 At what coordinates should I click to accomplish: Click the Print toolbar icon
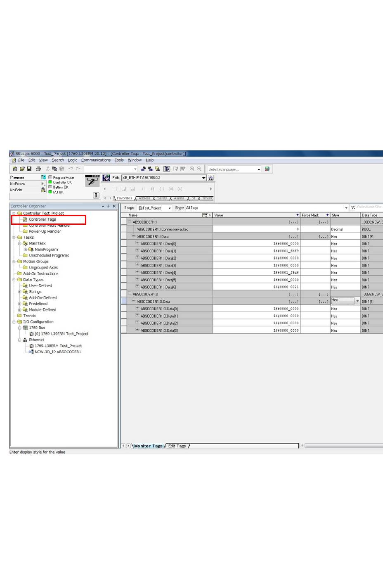point(38,169)
